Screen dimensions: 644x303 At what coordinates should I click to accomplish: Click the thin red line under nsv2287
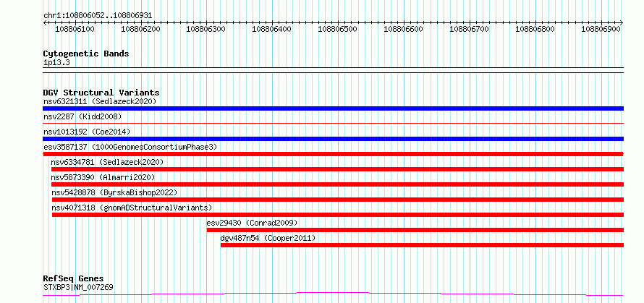(334, 123)
